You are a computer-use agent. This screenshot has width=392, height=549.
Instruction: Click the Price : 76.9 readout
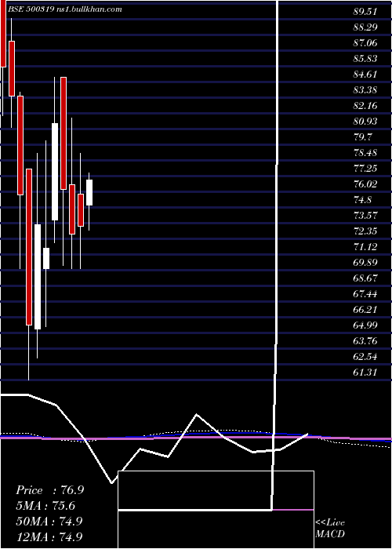49,490
